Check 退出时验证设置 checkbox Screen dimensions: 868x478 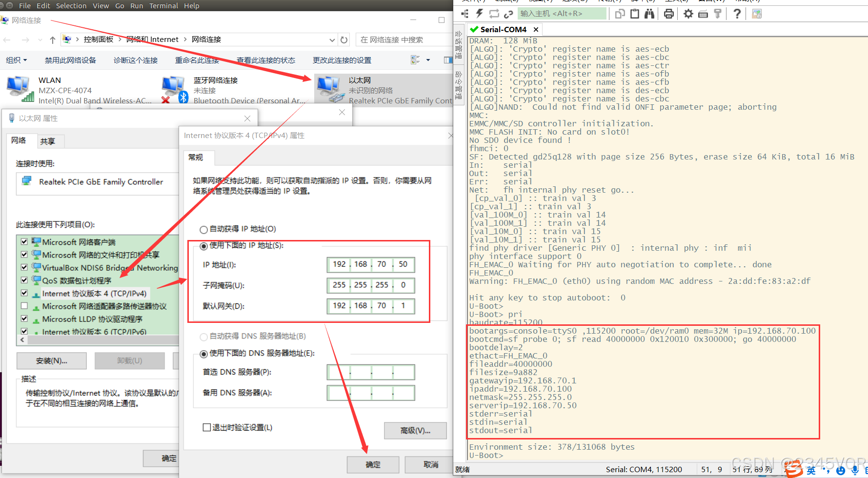[x=207, y=427]
